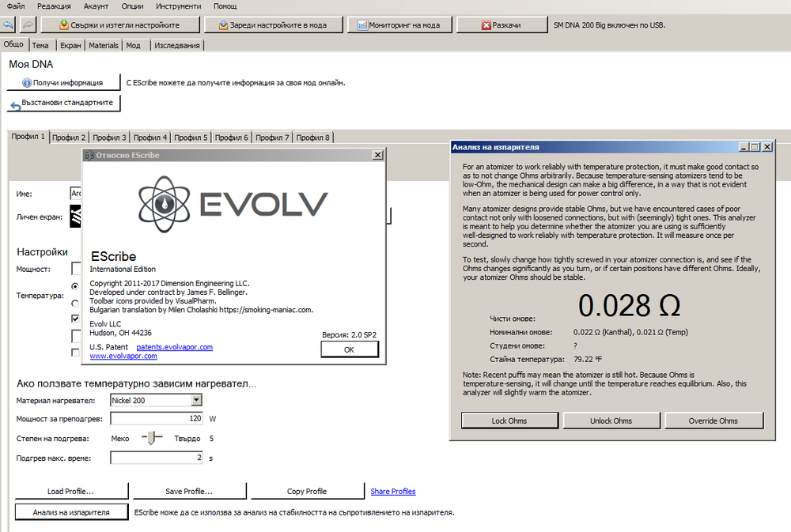This screenshot has height=532, width=791.
Task: Toggle the unchecked checkbox below the checked one
Action: [x=76, y=336]
